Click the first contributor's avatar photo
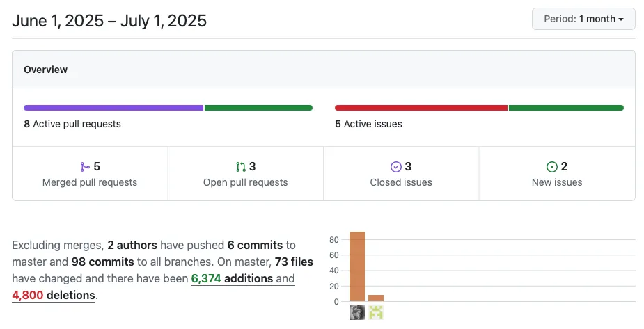This screenshot has height=329, width=644. click(357, 312)
